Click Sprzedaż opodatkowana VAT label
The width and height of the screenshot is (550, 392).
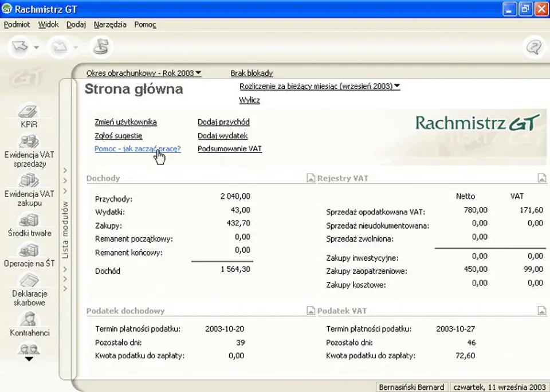click(x=375, y=212)
